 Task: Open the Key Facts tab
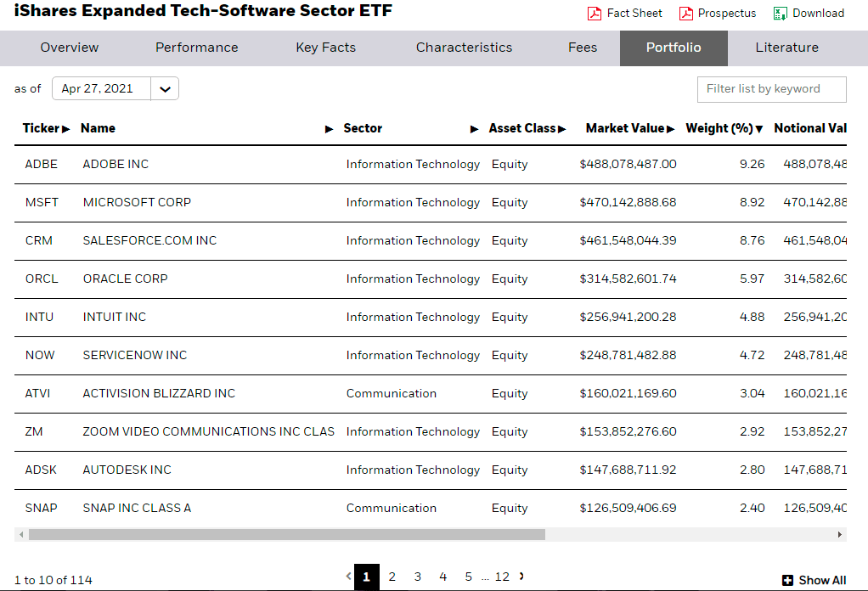(325, 48)
